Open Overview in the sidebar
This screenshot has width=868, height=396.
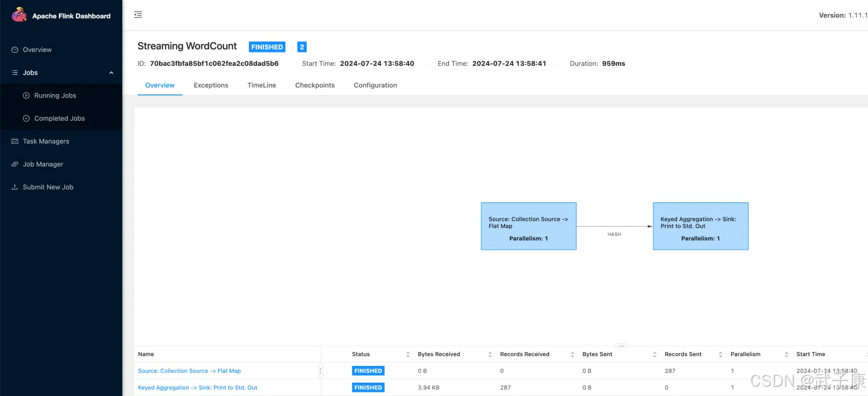click(x=37, y=50)
